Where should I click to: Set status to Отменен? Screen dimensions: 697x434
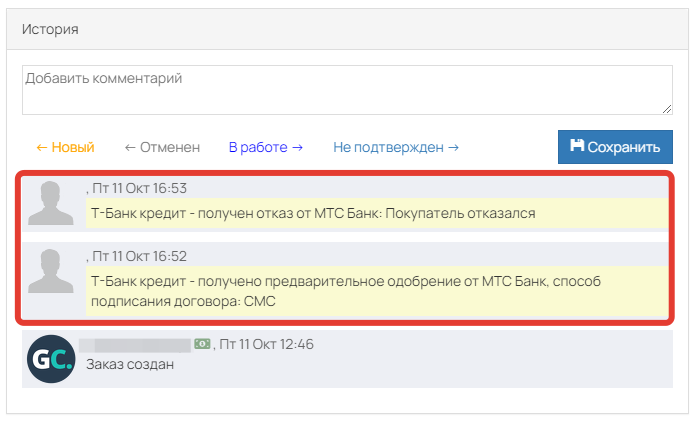tap(162, 147)
